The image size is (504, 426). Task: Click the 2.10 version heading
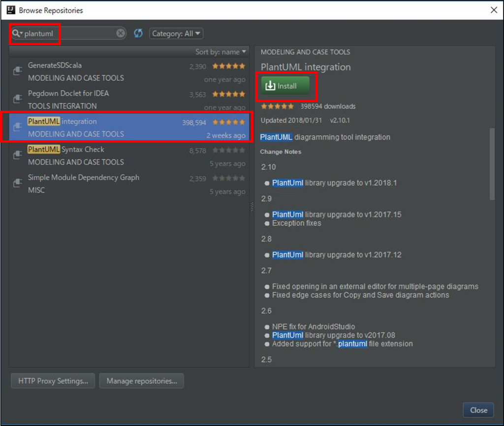(268, 167)
